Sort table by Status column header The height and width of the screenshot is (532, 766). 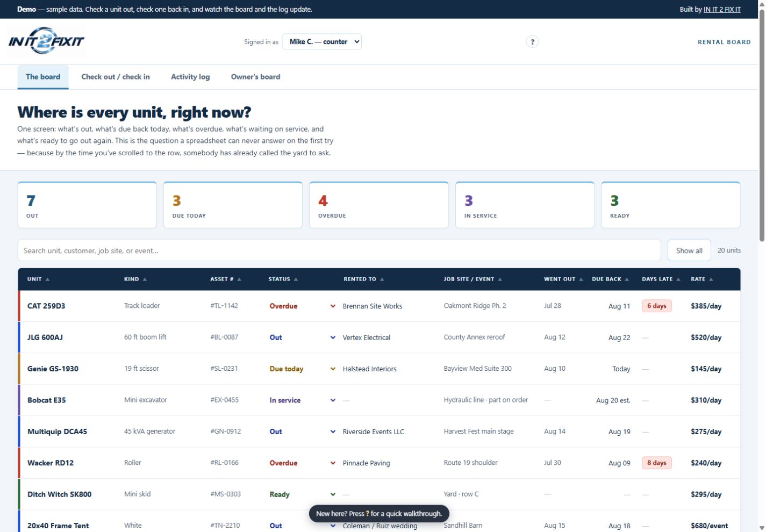283,279
